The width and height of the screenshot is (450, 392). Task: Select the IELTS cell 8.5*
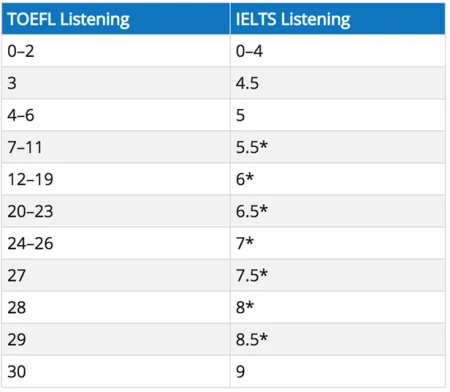pos(338,339)
